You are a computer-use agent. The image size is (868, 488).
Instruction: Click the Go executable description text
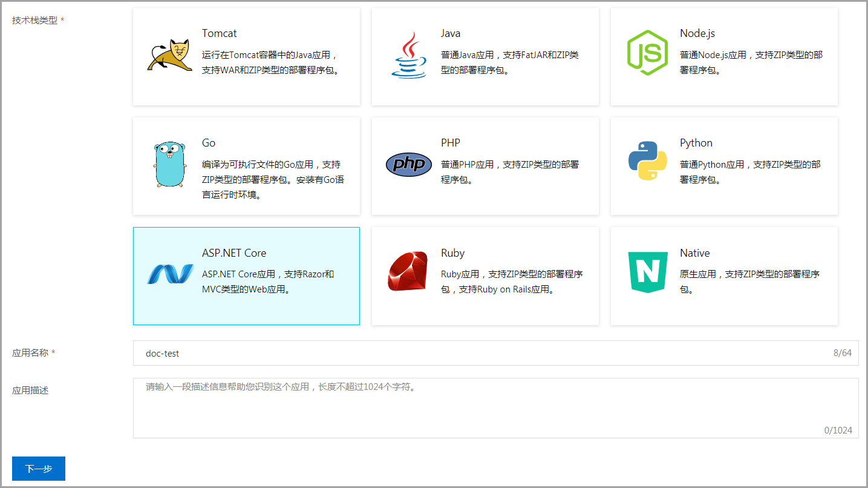click(x=273, y=180)
